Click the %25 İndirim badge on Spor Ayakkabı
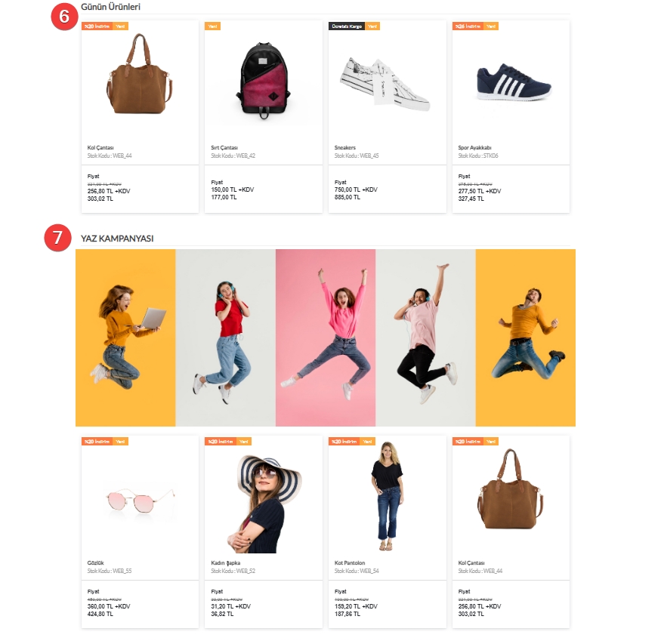Viewport: 664px width, 644px height. coord(468,26)
